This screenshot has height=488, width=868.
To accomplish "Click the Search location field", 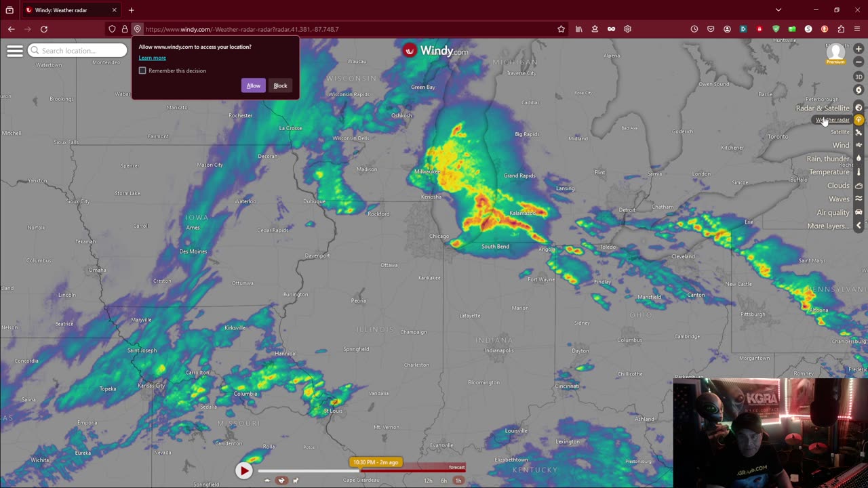I will (77, 51).
